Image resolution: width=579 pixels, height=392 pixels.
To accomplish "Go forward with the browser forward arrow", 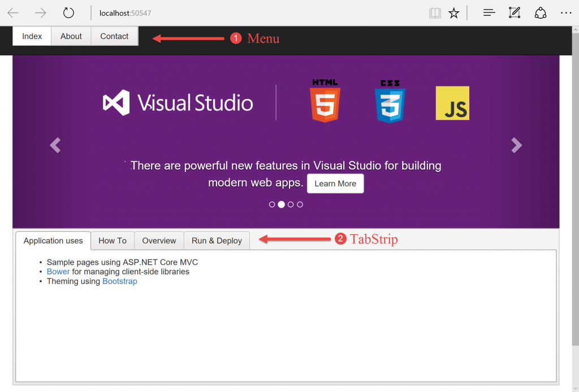I will pos(41,13).
